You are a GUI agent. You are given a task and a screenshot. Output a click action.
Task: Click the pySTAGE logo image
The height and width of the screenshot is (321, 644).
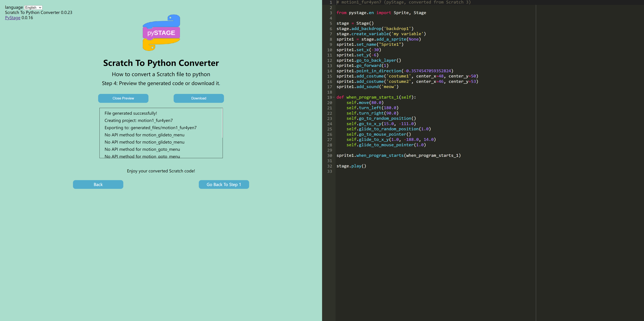point(161,33)
